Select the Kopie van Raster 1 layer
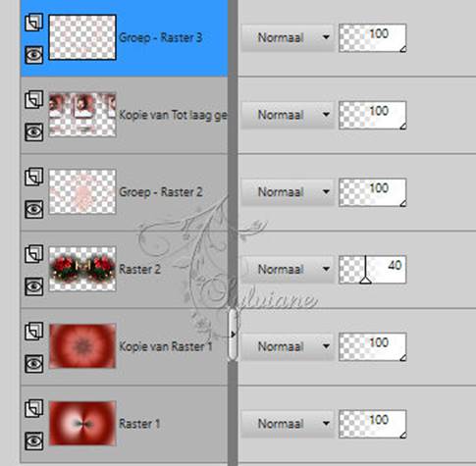Image resolution: width=476 pixels, height=466 pixels. click(125, 346)
